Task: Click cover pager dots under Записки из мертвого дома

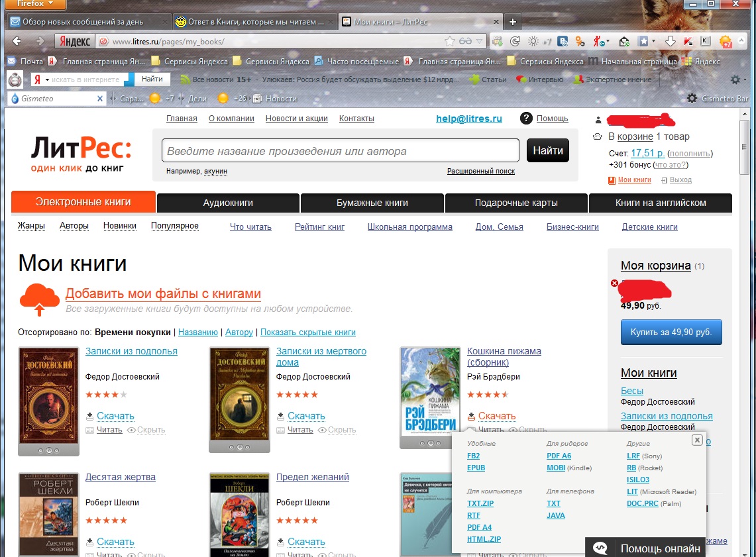Action: [x=240, y=447]
